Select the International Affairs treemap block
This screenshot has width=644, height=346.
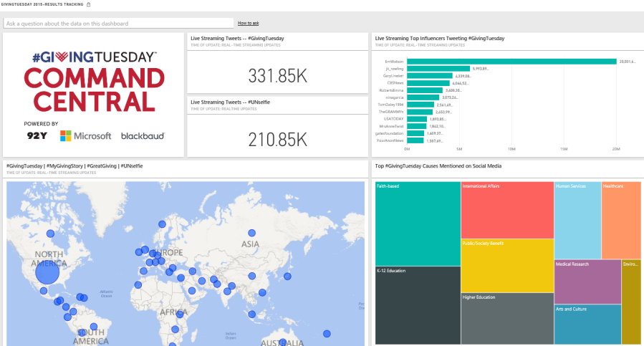(506, 210)
